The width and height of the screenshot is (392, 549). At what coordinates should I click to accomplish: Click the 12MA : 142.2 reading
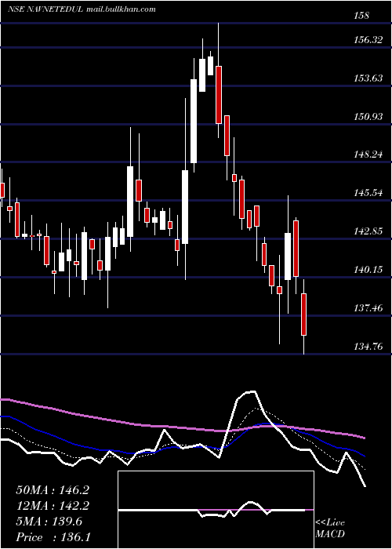tap(53, 506)
